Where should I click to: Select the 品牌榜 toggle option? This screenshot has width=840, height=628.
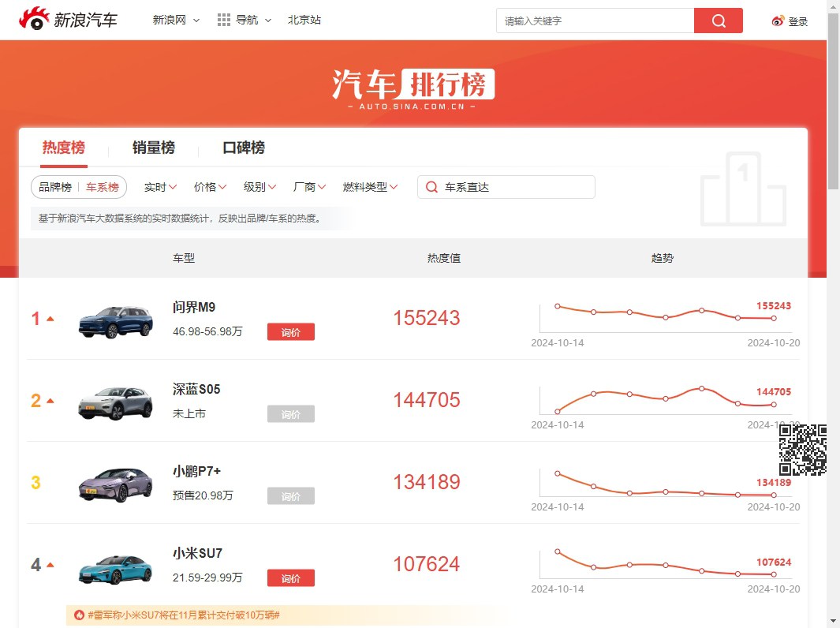click(55, 187)
